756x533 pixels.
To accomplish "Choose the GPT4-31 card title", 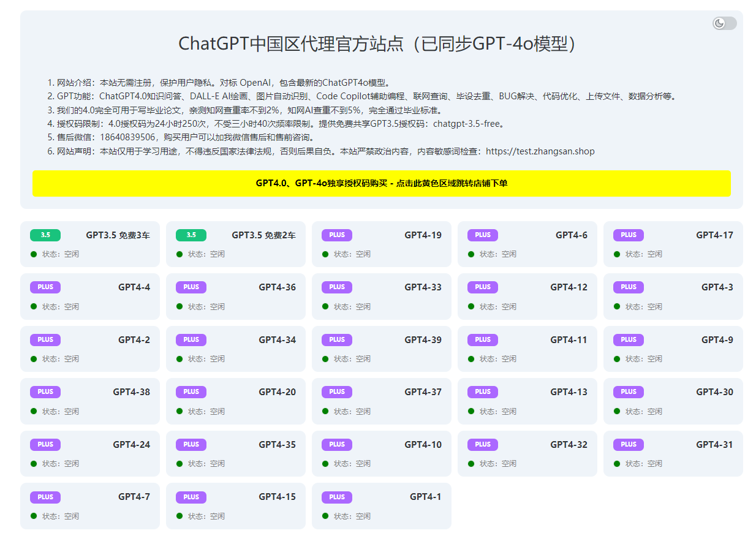I will (x=714, y=444).
